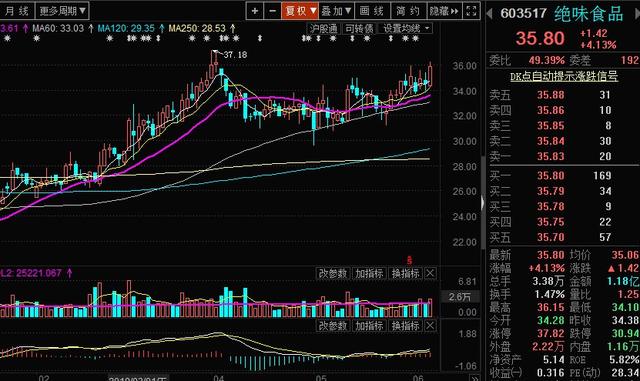The height and width of the screenshot is (381, 640).
Task: Open the 更多周期 dropdown
Action: pyautogui.click(x=62, y=11)
